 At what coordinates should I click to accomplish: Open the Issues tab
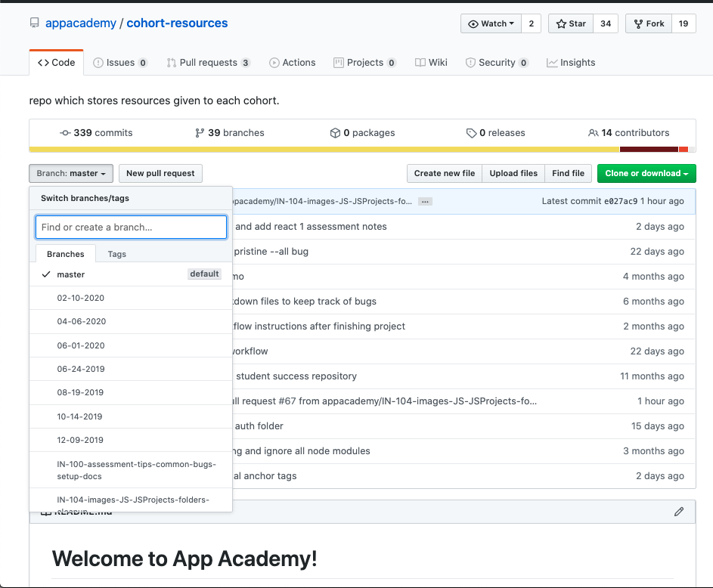pyautogui.click(x=120, y=63)
